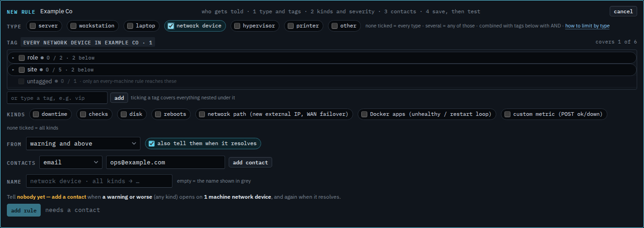
Task: Tick the workstation type checkbox
Action: click(x=73, y=26)
